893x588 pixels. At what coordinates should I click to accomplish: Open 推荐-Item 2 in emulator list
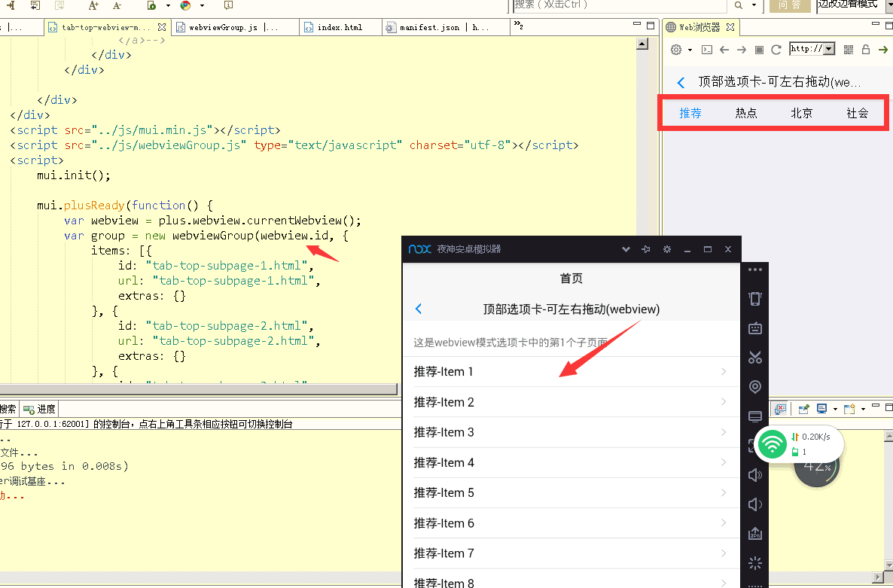click(x=571, y=402)
